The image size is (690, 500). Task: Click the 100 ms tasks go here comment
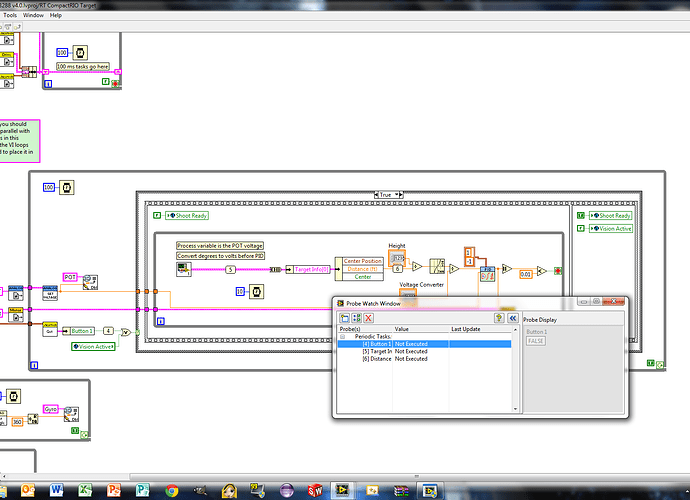coord(83,66)
